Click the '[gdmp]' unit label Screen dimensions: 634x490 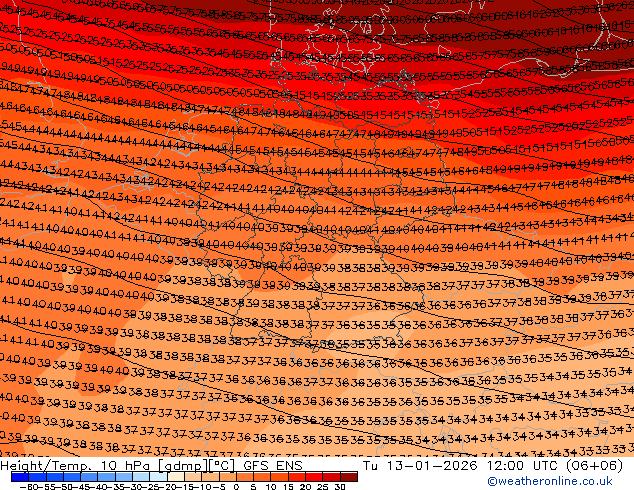click(183, 466)
